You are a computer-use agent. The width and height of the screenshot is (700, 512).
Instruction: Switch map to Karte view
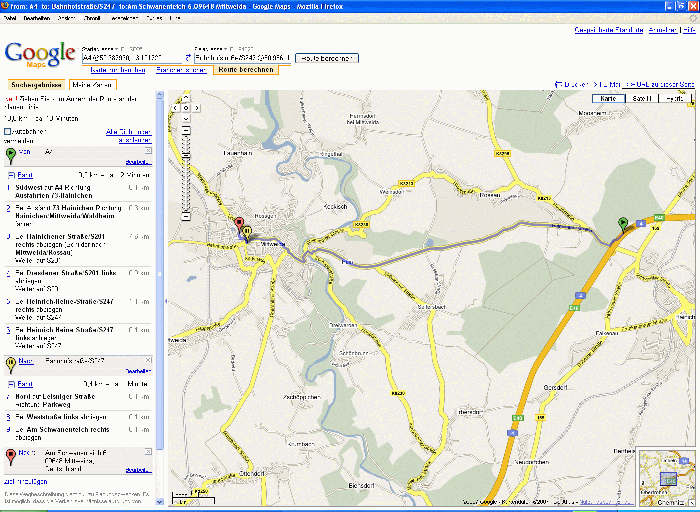point(608,98)
